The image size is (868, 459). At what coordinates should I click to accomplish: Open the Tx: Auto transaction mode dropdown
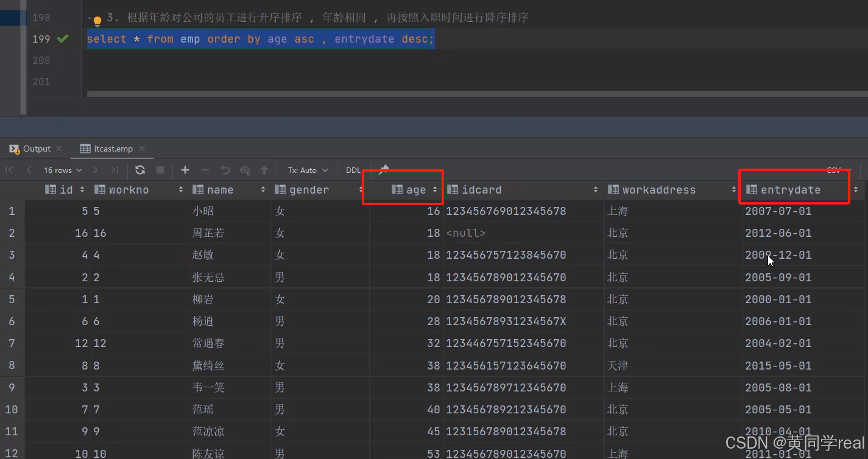coord(308,170)
